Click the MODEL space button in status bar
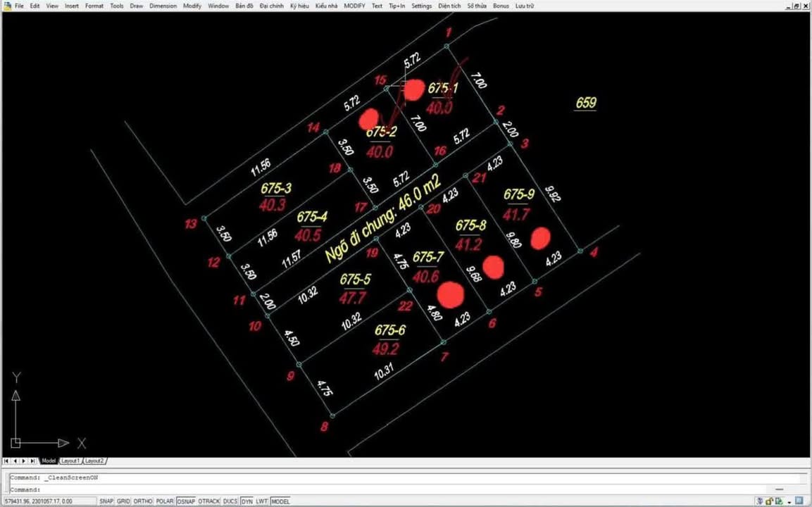The height and width of the screenshot is (507, 812). click(x=280, y=501)
